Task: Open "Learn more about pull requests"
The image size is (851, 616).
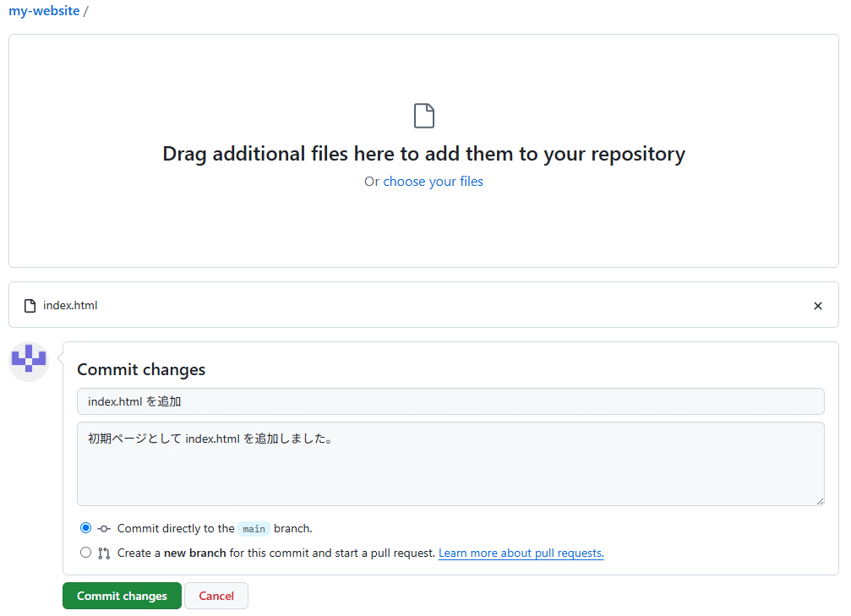Action: point(521,552)
